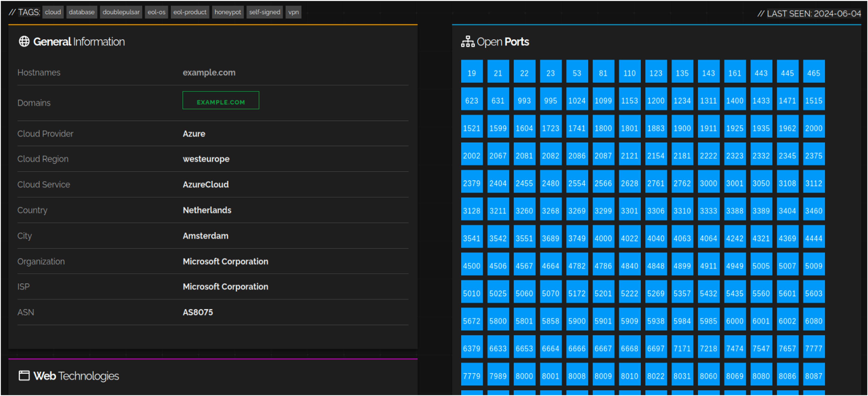
Task: Click the AS8075 ASN value
Action: (198, 312)
